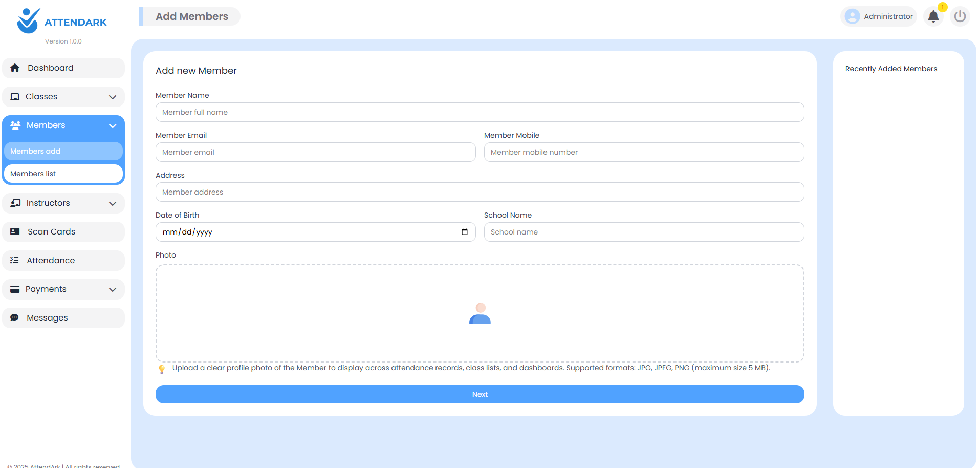
Task: Collapse the Members menu chevron
Action: tap(113, 126)
